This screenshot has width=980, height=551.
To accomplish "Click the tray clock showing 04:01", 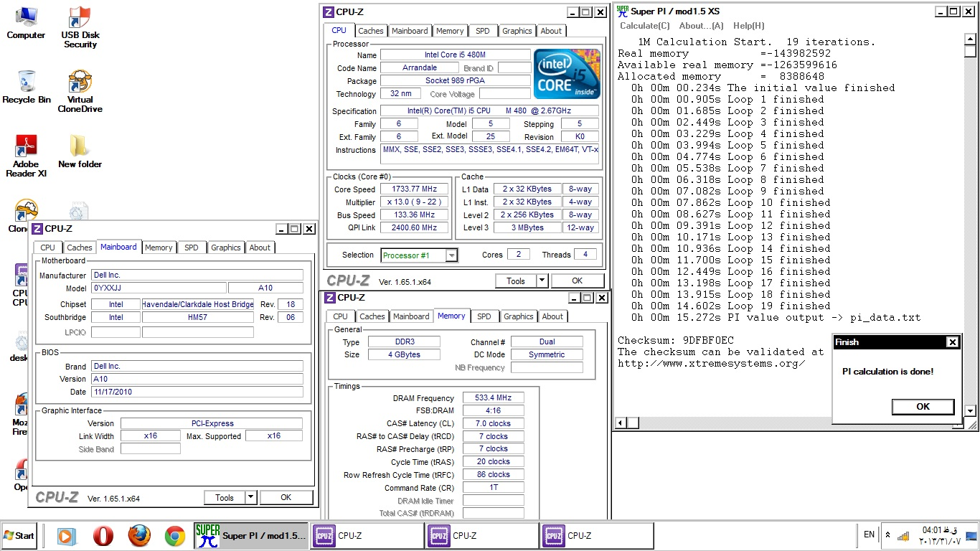I will click(x=941, y=535).
